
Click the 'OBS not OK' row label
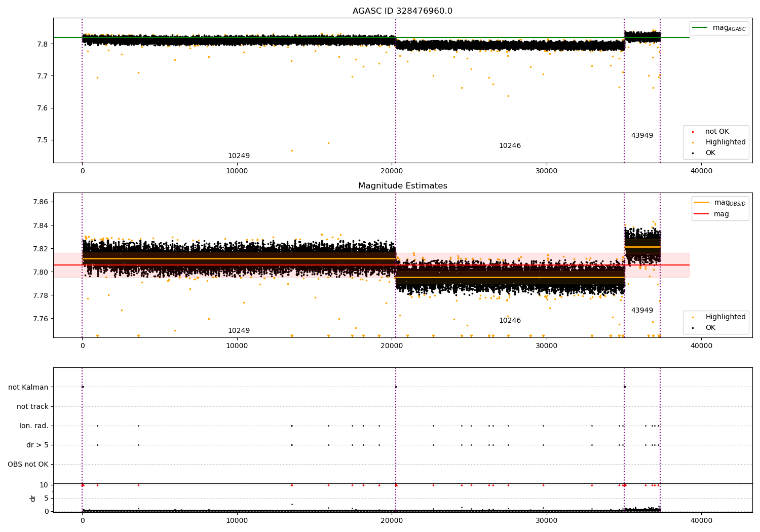28,465
